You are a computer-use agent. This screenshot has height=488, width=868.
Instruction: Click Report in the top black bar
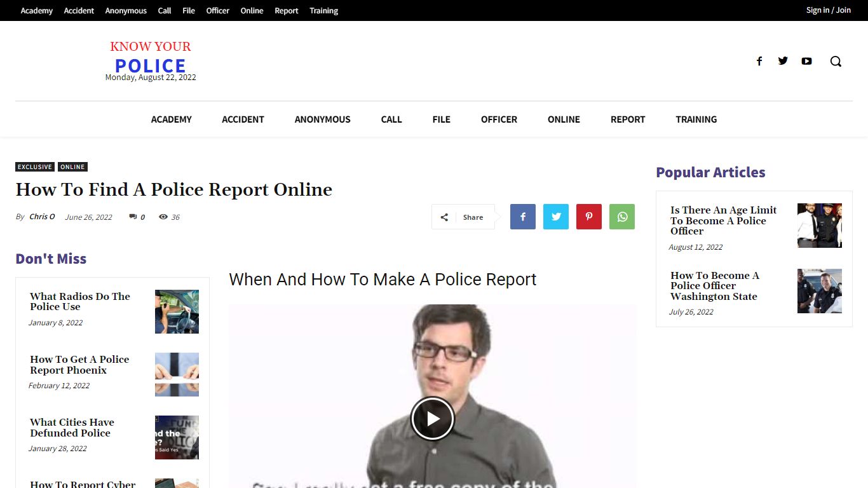[x=287, y=11]
